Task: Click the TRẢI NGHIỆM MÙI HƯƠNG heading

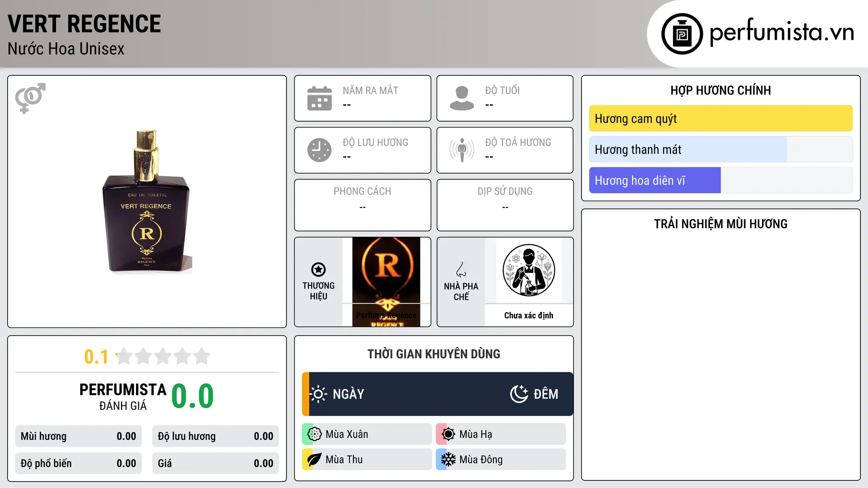Action: coord(721,224)
